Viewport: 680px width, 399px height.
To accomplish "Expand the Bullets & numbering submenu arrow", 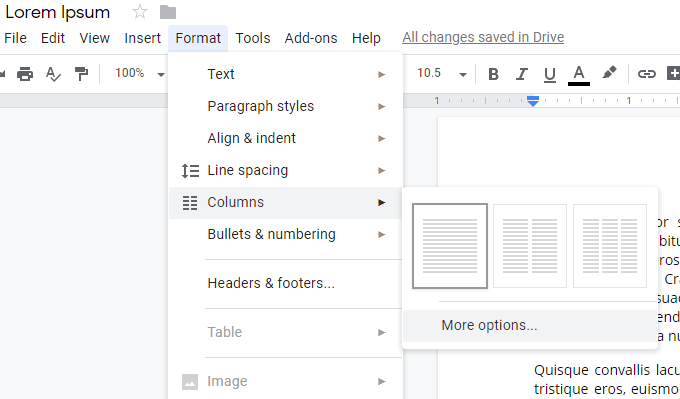I will tap(382, 235).
